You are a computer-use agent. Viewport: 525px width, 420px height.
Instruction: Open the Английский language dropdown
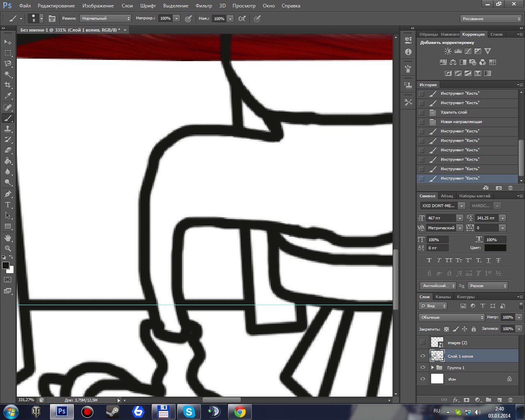coord(438,286)
